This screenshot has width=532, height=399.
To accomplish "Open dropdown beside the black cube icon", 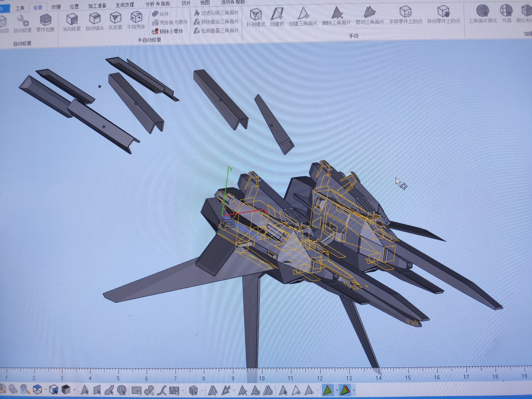I will click(74, 390).
